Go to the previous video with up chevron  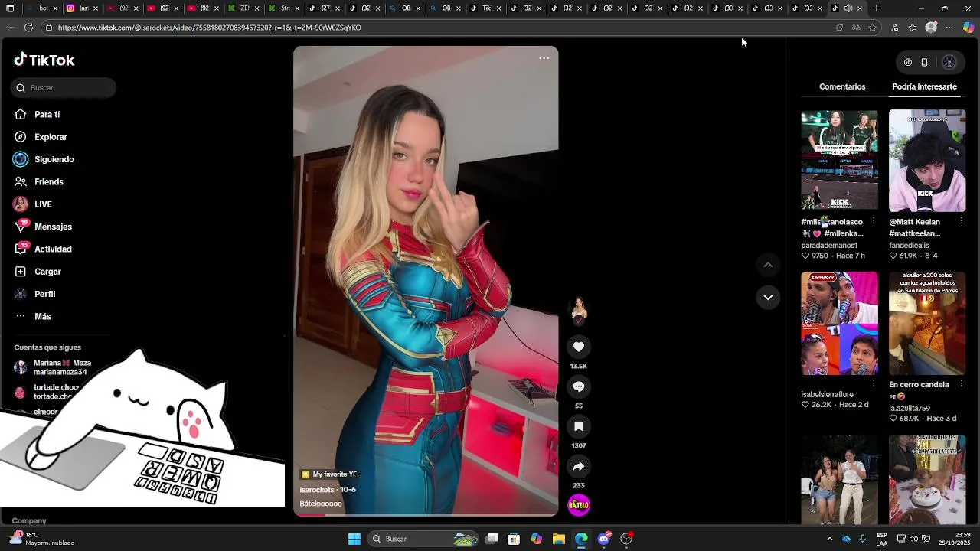coord(768,265)
